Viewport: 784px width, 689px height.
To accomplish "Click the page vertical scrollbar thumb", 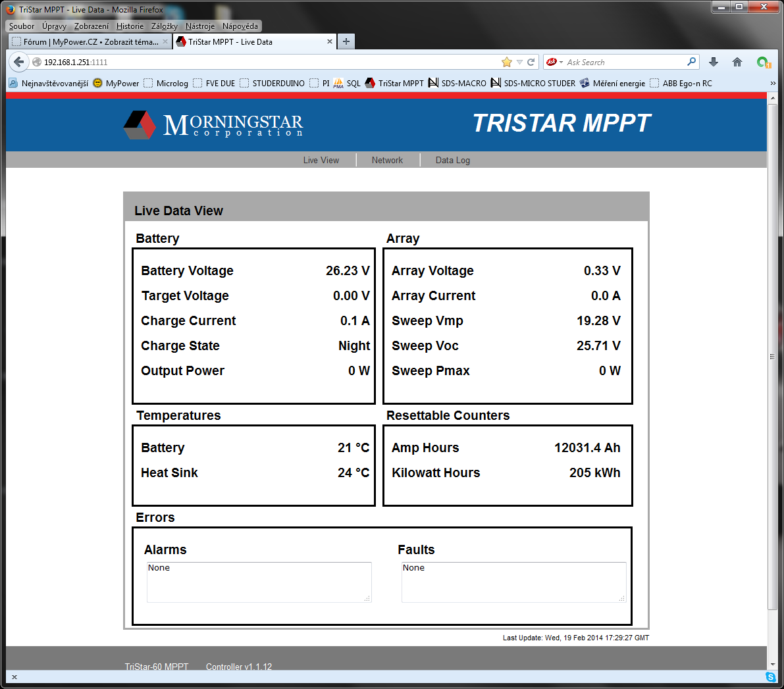I will coord(772,357).
